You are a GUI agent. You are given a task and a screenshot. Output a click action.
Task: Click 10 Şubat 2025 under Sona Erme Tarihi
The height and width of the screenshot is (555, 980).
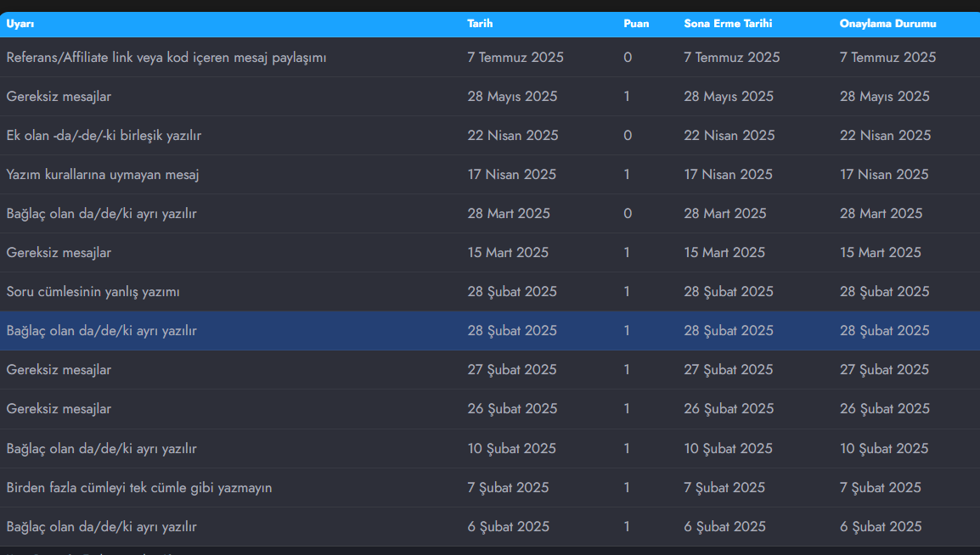click(728, 449)
